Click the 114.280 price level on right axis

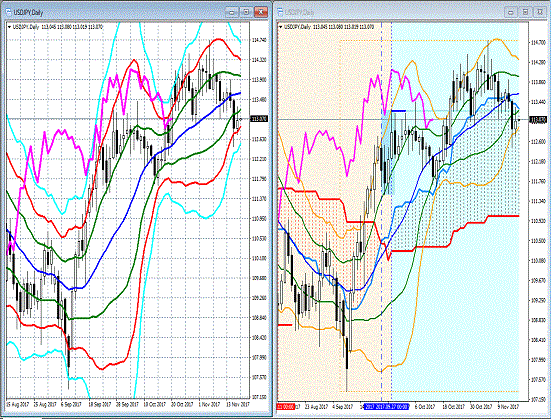pyautogui.click(x=538, y=63)
